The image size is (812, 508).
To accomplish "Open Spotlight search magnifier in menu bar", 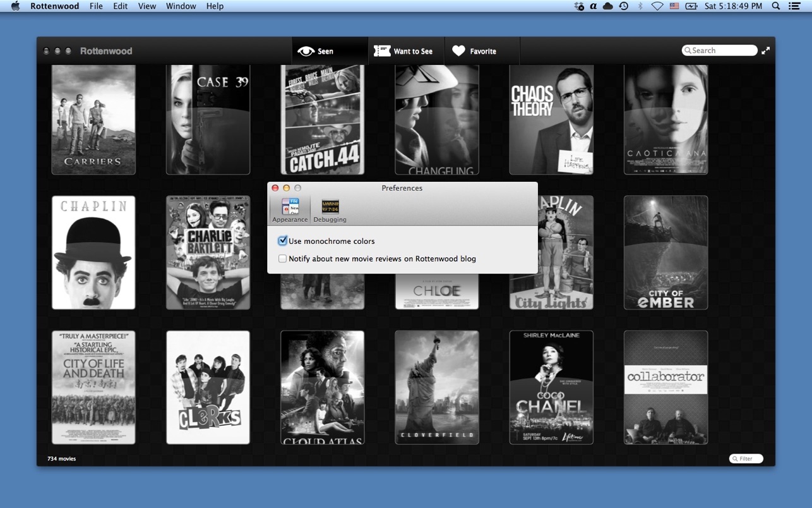I will click(776, 6).
